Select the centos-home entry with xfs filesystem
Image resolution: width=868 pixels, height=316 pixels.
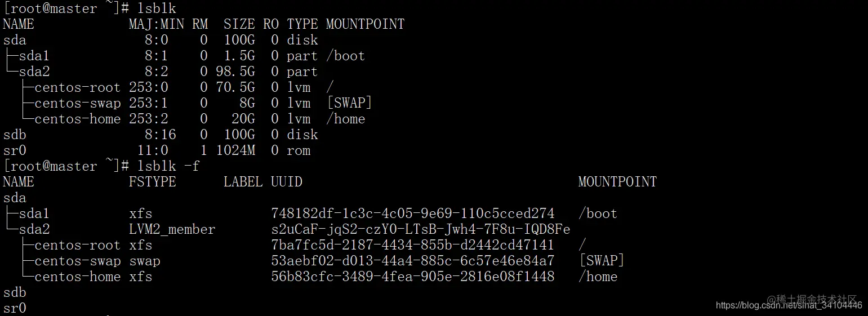(x=77, y=277)
